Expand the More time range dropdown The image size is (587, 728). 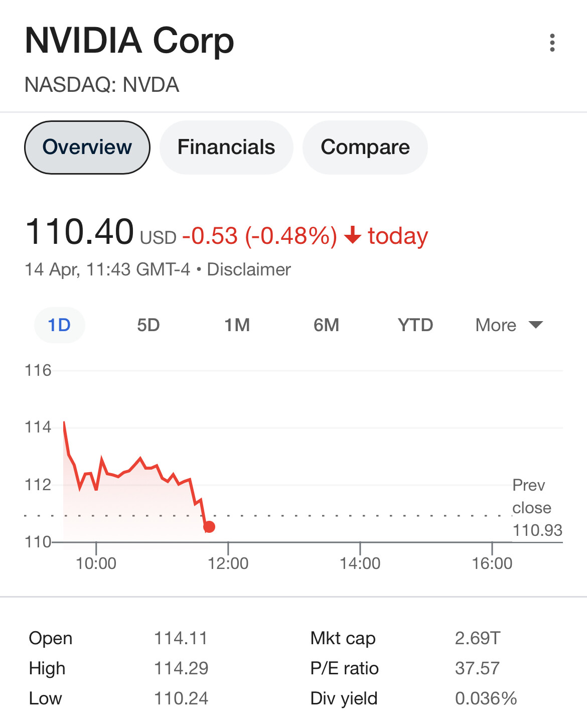click(509, 325)
